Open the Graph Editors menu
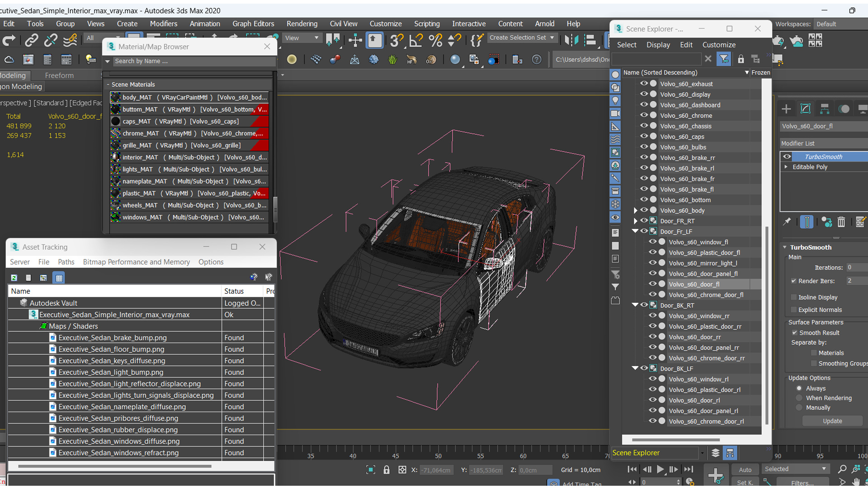The image size is (868, 488). (253, 23)
